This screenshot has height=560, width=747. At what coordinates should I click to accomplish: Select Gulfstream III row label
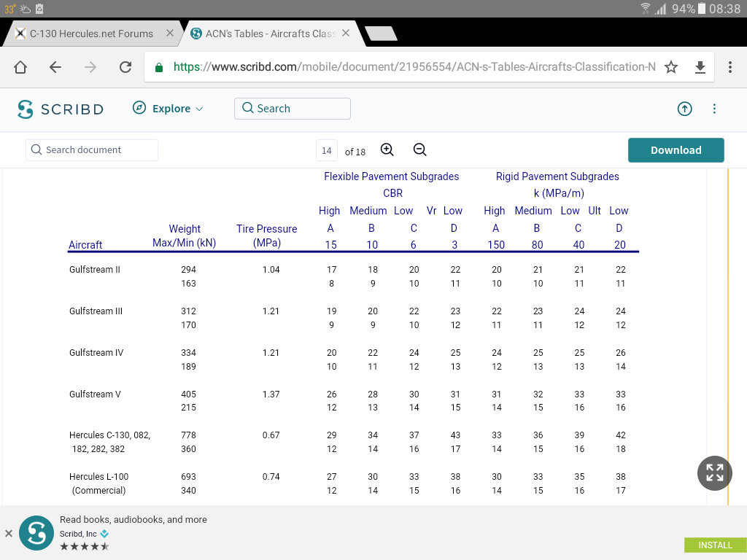tap(96, 311)
